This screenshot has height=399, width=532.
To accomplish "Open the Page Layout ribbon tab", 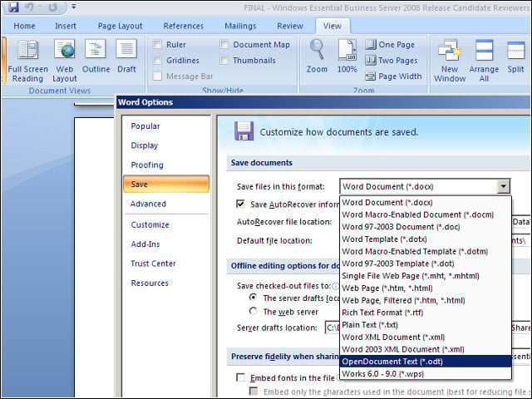I will tap(120, 26).
